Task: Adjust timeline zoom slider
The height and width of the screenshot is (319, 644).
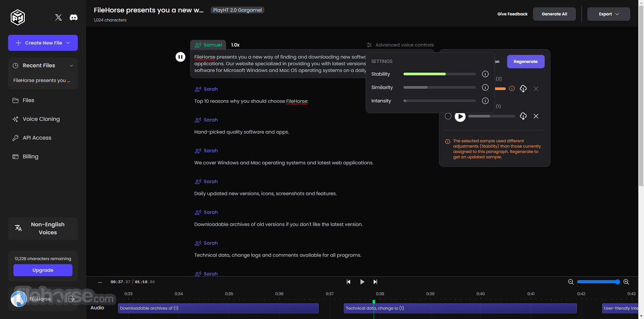Action: [598, 282]
